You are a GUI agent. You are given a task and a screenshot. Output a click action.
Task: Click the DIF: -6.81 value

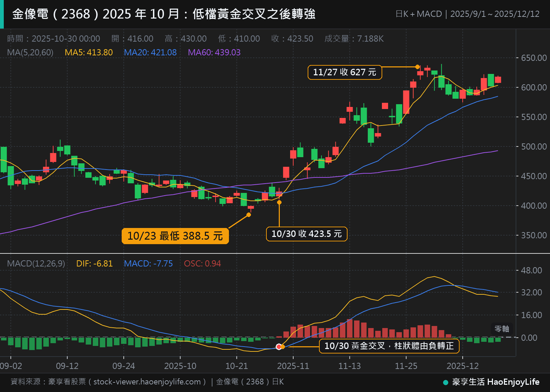point(95,263)
